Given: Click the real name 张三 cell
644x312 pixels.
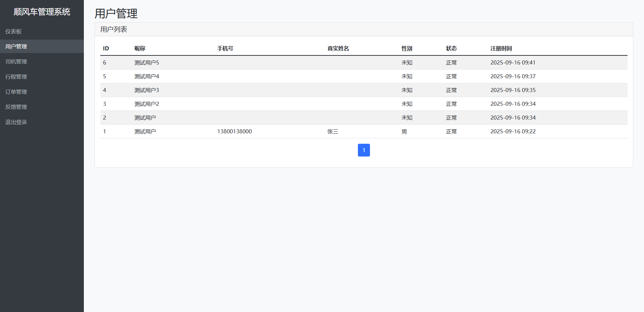Looking at the screenshot, I should point(333,131).
